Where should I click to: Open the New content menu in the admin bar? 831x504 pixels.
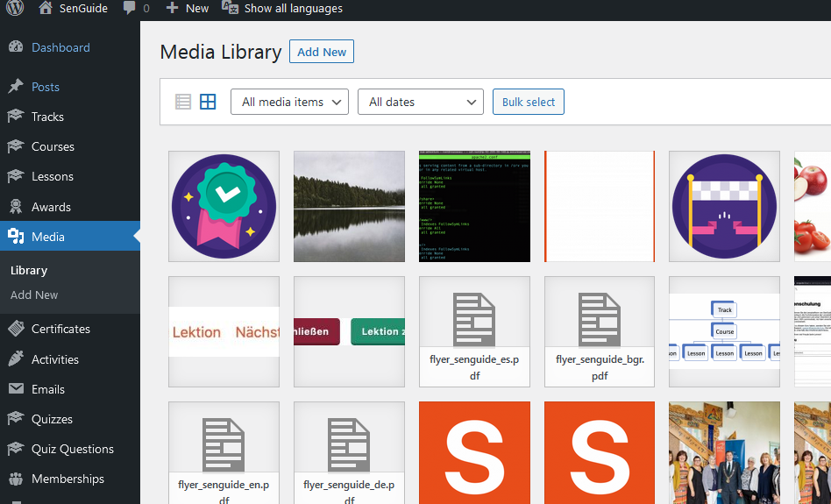[188, 8]
